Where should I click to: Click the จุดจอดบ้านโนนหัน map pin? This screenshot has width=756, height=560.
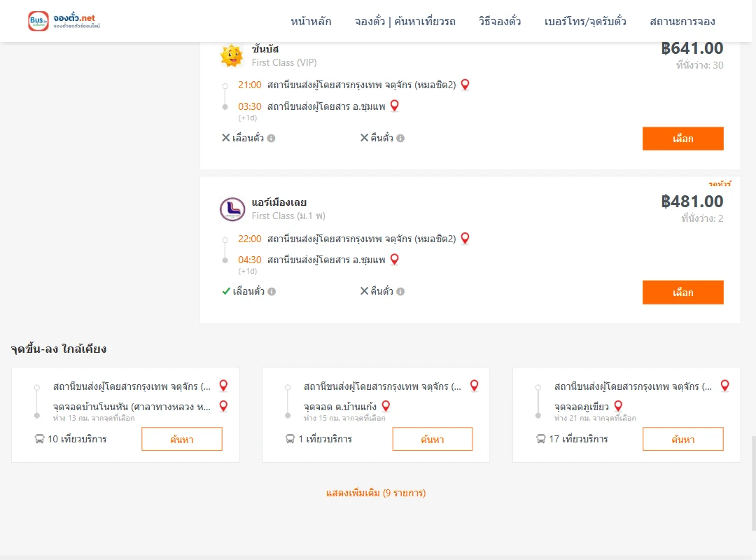coord(223,406)
